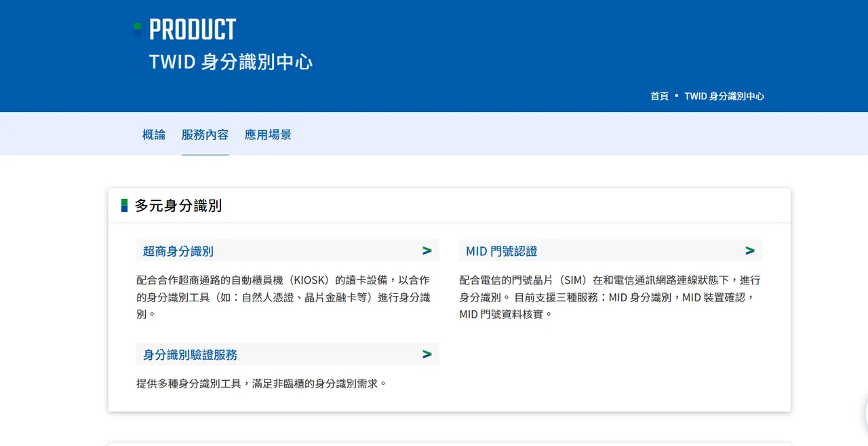Screen dimensions: 868x446
Task: Click the green arrow beside MID 門號認證
Action: click(x=749, y=250)
